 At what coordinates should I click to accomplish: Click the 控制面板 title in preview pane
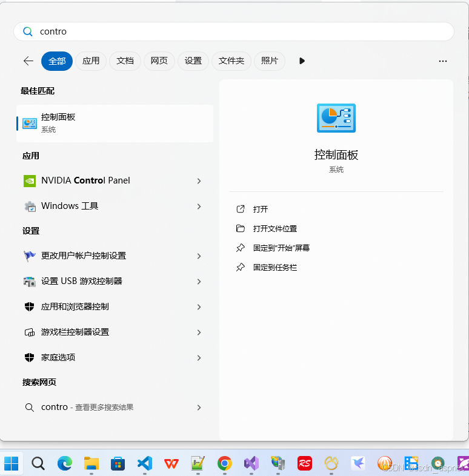336,155
